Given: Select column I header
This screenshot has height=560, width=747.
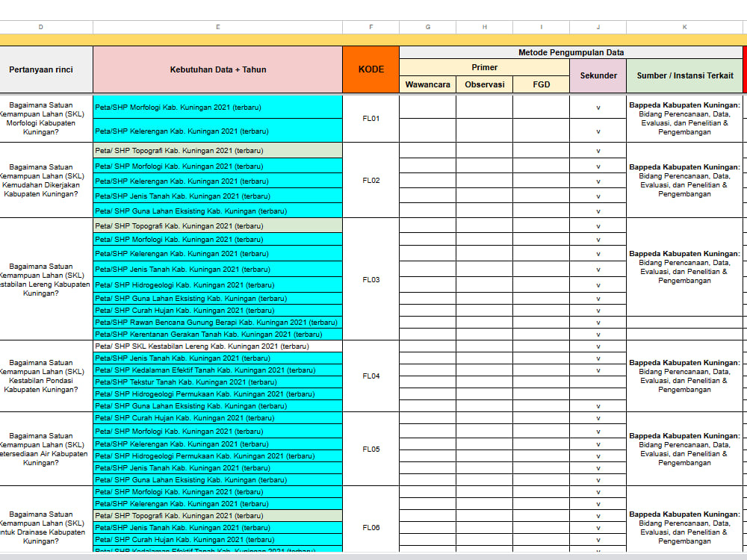Looking at the screenshot, I should click(541, 27).
